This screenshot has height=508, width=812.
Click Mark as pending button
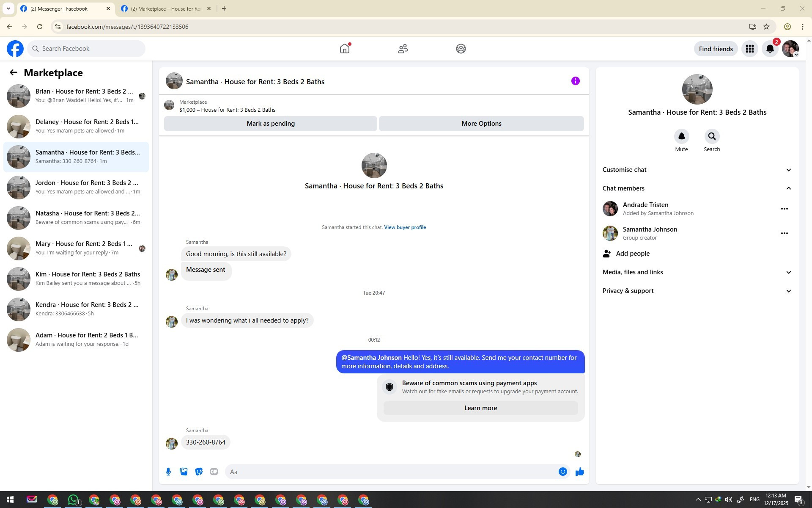pyautogui.click(x=271, y=124)
